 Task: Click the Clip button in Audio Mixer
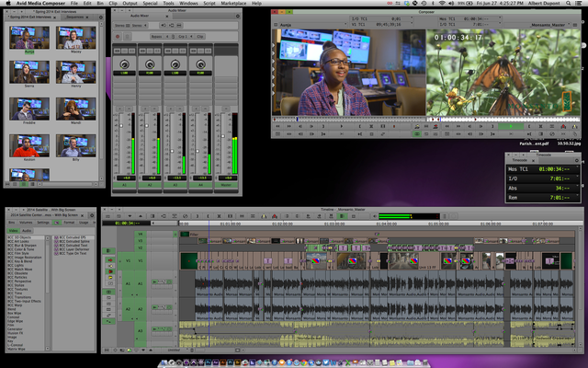coord(200,37)
